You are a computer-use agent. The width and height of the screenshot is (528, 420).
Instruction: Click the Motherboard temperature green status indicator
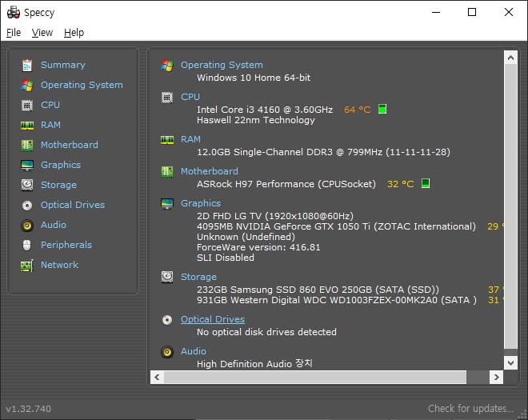[426, 183]
